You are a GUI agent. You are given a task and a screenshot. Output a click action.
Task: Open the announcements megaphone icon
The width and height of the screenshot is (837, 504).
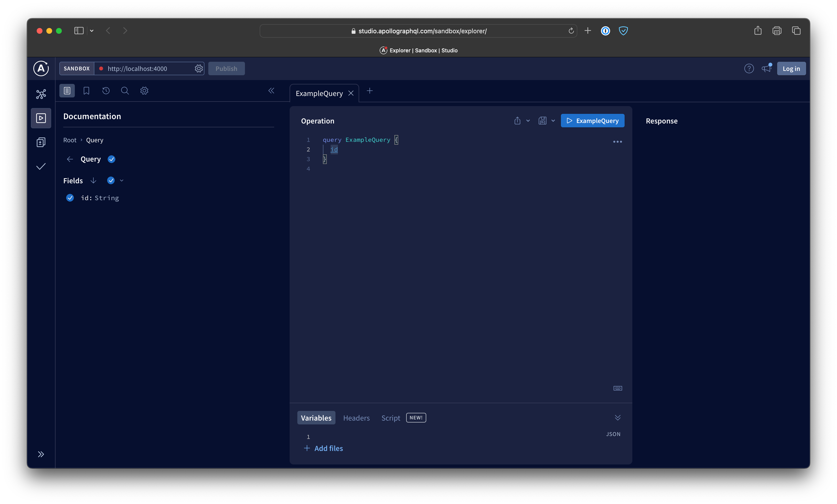[767, 68]
